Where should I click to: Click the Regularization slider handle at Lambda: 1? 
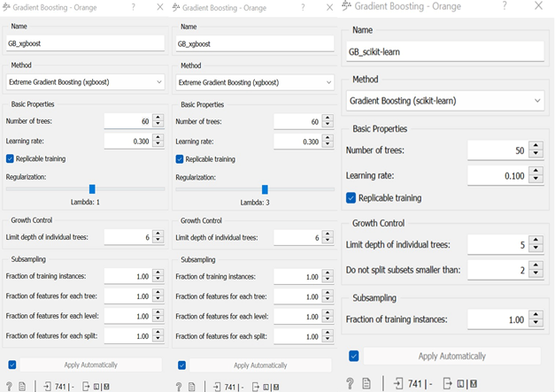click(x=91, y=188)
